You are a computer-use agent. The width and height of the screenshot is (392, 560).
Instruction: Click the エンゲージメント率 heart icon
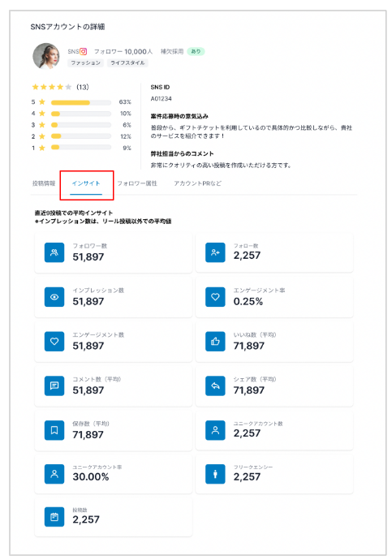point(215,297)
